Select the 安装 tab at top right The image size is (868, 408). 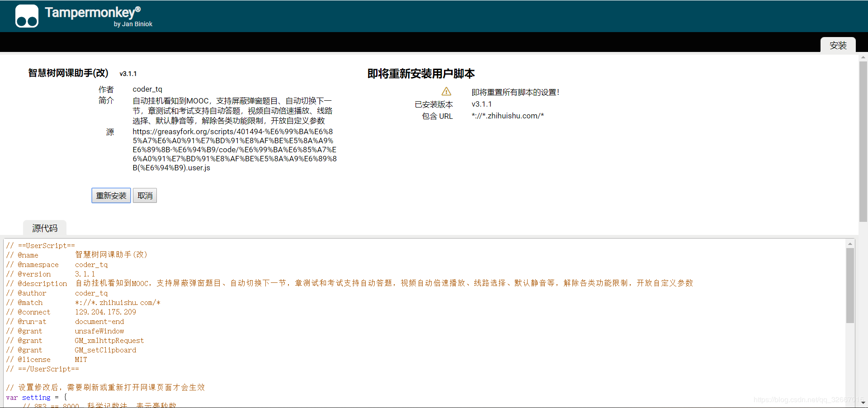(839, 45)
